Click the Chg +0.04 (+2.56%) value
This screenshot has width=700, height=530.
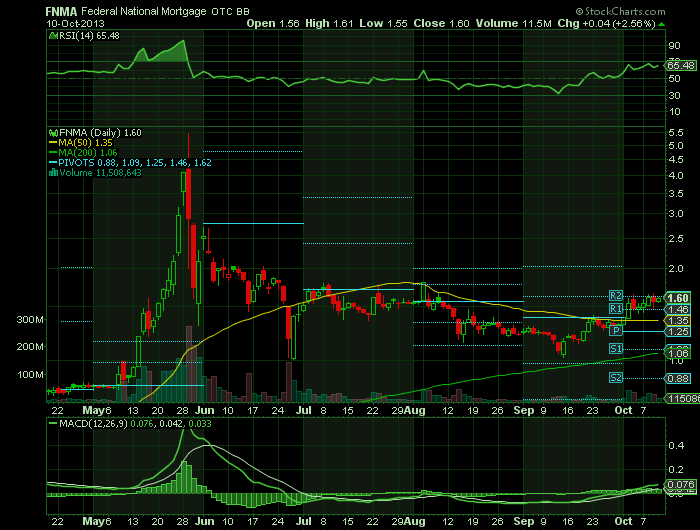(606, 23)
